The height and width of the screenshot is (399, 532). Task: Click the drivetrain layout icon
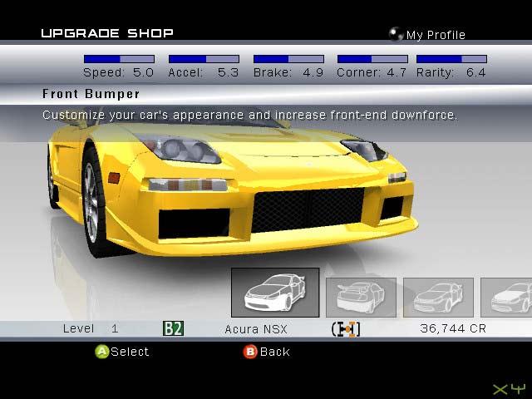coord(346,328)
